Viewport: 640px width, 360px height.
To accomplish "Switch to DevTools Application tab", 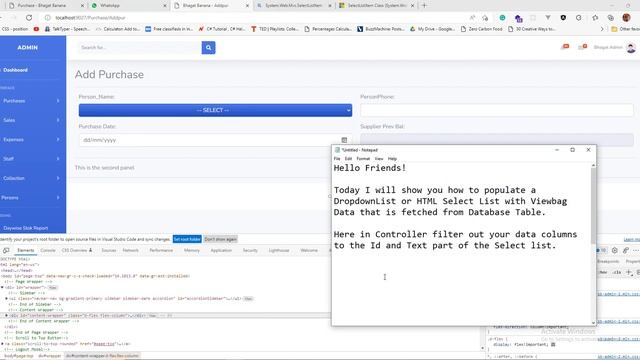I will [x=221, y=250].
